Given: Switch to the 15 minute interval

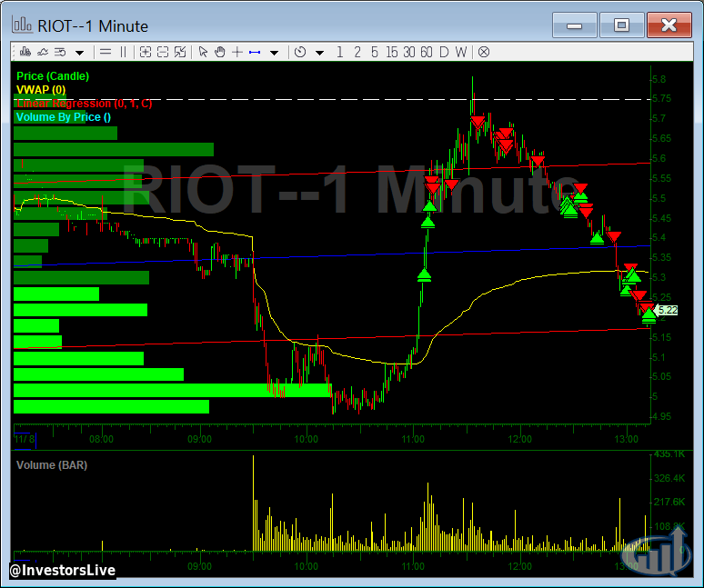Looking at the screenshot, I should click(x=391, y=53).
